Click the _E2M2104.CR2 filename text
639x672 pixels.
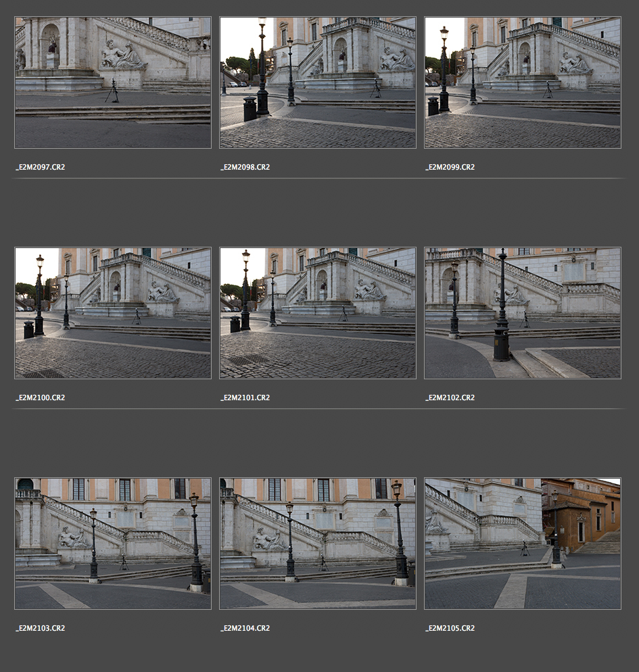pos(245,628)
